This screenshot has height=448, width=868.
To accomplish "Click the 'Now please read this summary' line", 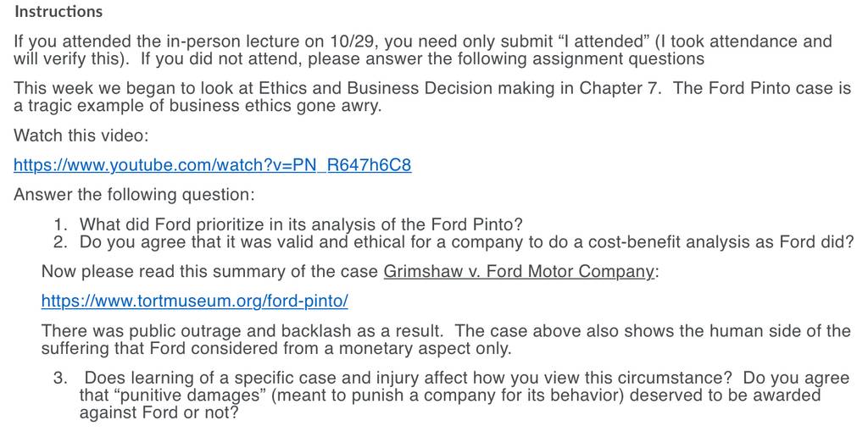I will tap(350, 272).
